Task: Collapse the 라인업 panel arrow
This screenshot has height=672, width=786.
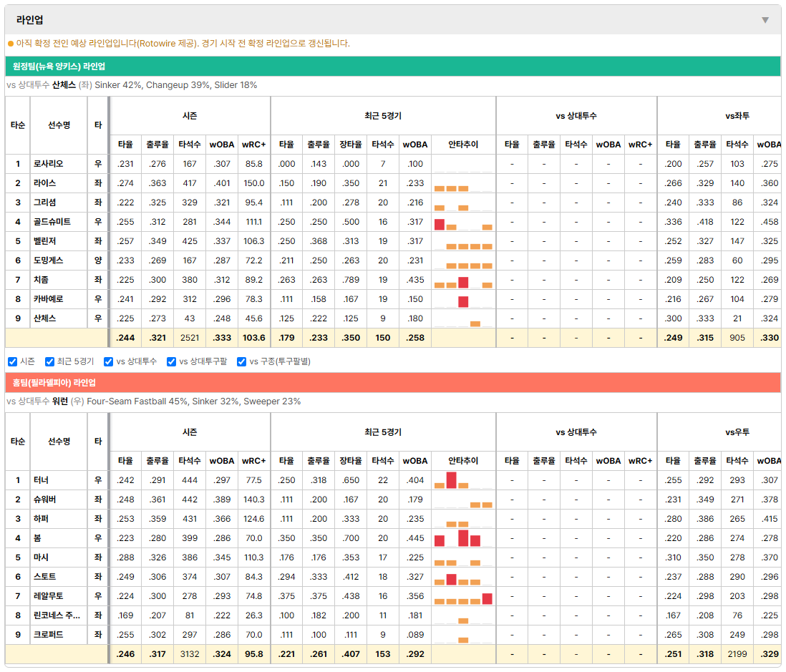Action: pyautogui.click(x=765, y=20)
